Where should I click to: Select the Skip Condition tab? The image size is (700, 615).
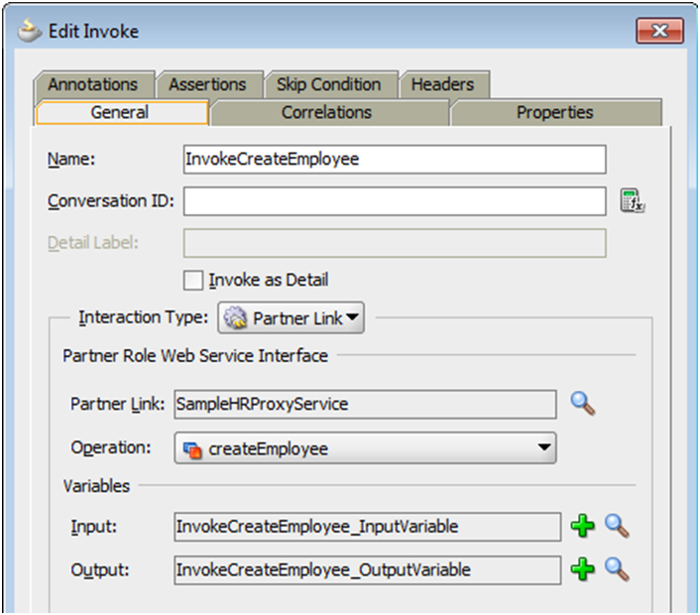(328, 85)
